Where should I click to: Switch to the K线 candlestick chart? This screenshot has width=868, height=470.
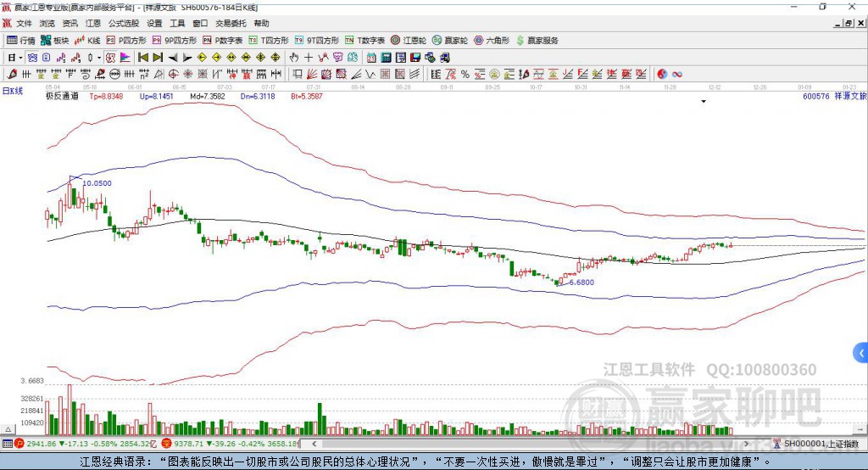[x=87, y=41]
